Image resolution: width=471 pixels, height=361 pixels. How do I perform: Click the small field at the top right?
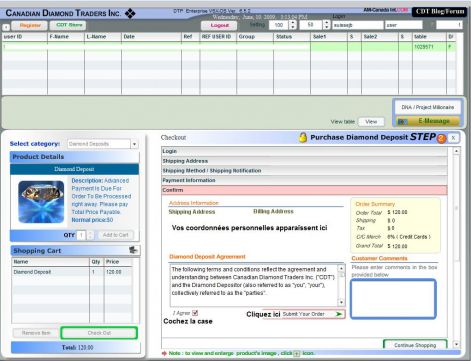[449, 25]
